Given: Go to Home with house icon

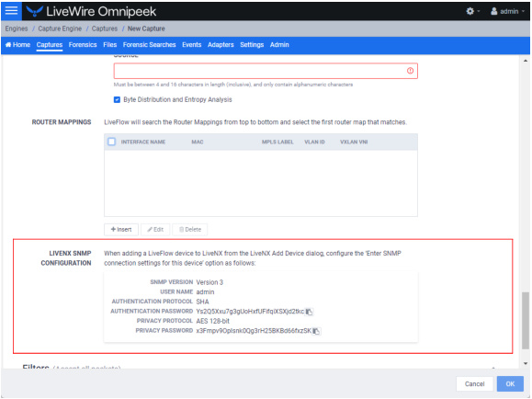Looking at the screenshot, I should point(18,44).
